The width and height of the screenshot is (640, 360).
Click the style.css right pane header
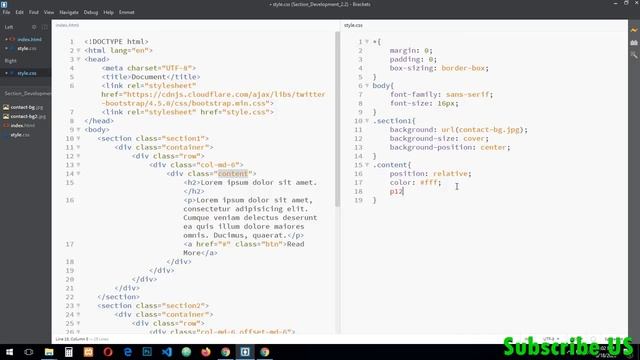click(353, 25)
